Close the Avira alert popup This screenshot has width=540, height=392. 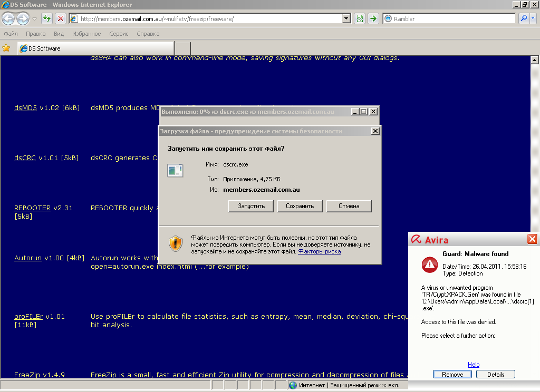tap(532, 239)
